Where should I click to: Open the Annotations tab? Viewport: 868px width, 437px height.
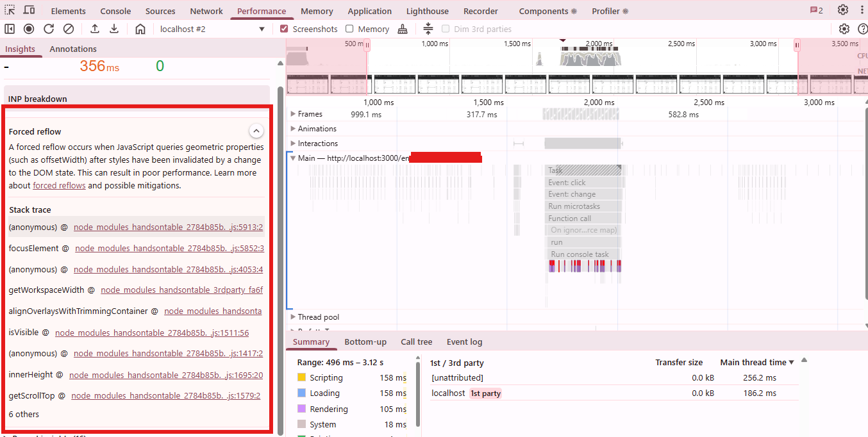(72, 49)
